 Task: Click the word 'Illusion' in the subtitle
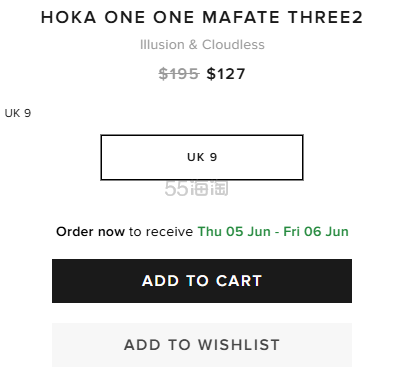(x=162, y=45)
